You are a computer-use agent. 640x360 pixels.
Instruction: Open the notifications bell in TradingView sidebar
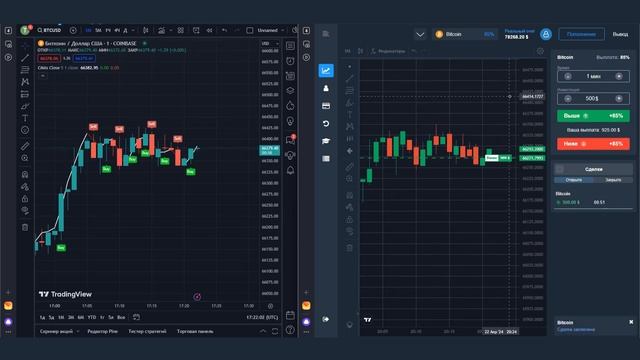290,170
